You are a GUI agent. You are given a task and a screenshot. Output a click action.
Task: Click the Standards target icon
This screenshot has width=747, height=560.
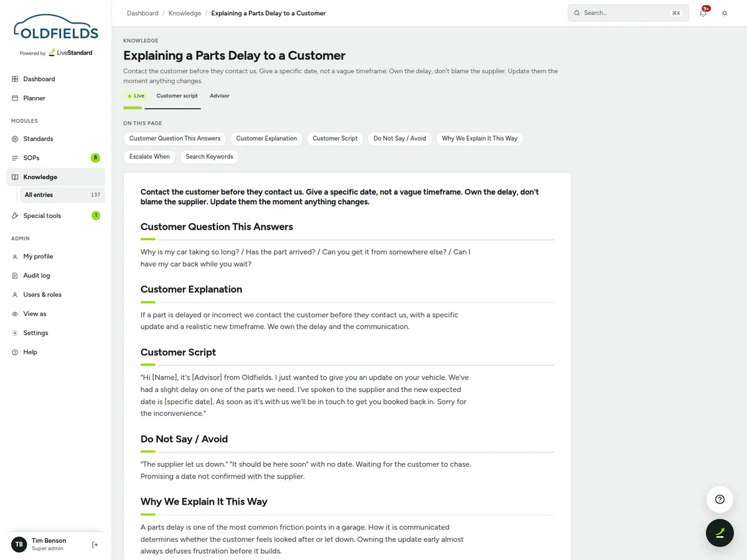pyautogui.click(x=15, y=139)
